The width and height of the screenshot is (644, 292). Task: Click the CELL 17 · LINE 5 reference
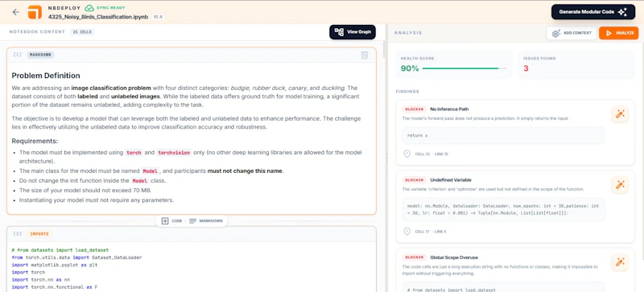click(x=431, y=232)
